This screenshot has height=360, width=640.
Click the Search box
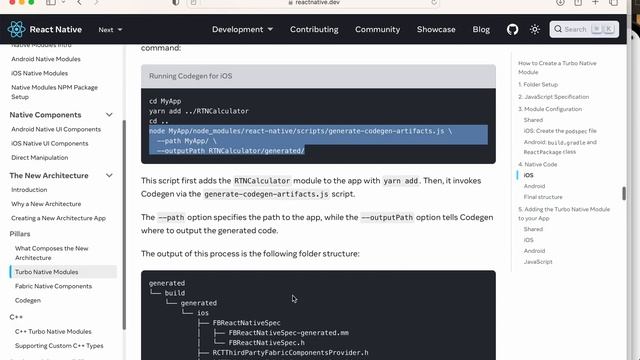pyautogui.click(x=584, y=29)
